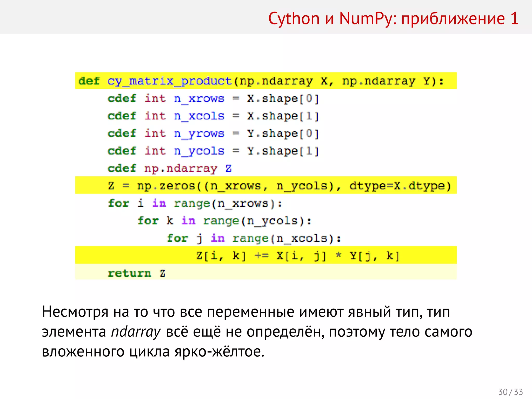Click the line 'cdef int n_xrows = X.shape[0]'
Viewport: 532px width, 399px height.
214,98
